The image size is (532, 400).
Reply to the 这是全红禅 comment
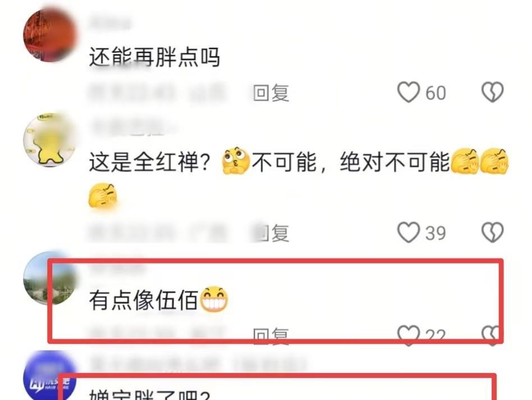(x=271, y=233)
